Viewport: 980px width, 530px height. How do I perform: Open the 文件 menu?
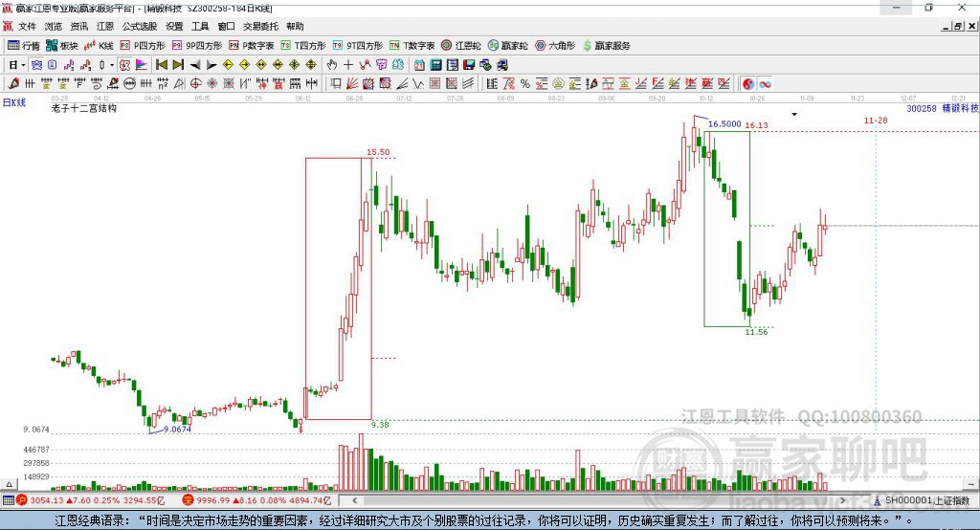pos(27,26)
